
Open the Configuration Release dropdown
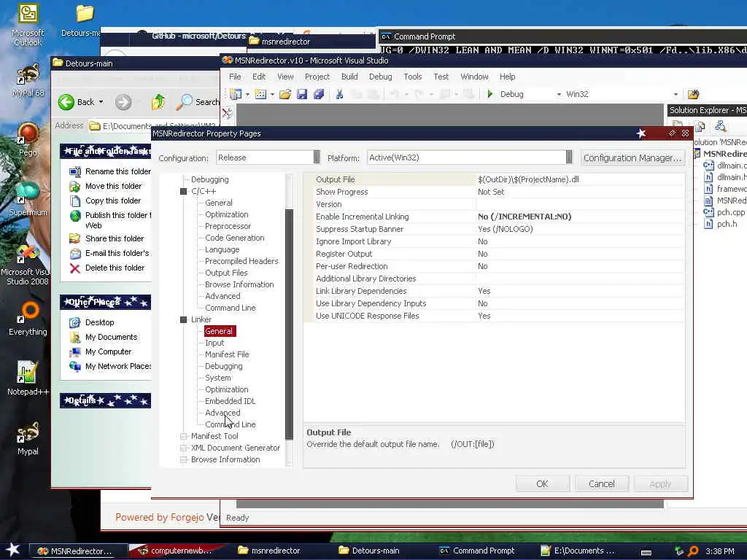pyautogui.click(x=317, y=157)
